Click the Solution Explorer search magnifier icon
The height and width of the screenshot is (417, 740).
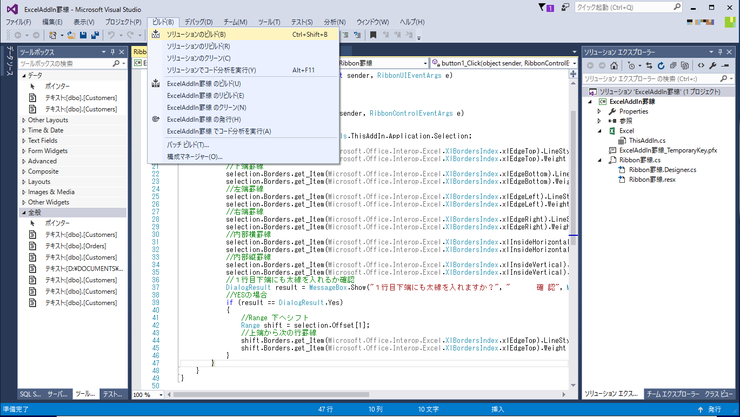tap(723, 78)
